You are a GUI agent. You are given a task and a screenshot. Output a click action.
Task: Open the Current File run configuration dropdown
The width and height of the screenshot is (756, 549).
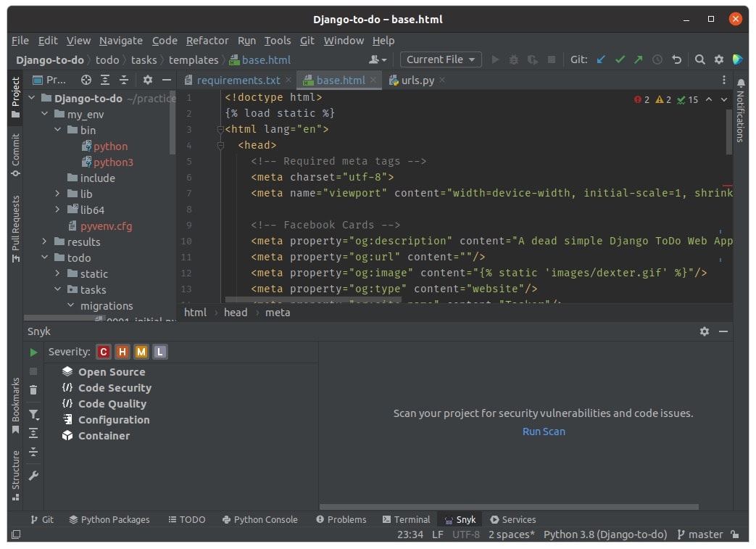(441, 59)
